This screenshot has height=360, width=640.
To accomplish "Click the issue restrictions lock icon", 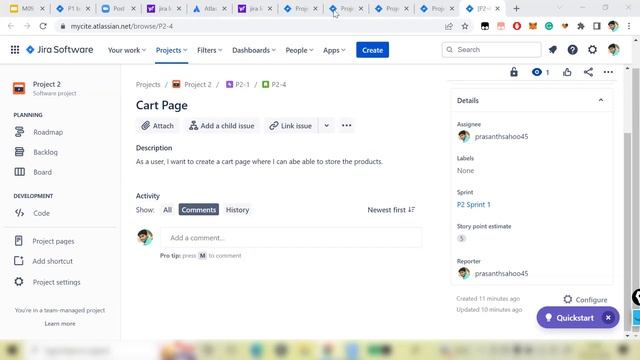I will (514, 72).
